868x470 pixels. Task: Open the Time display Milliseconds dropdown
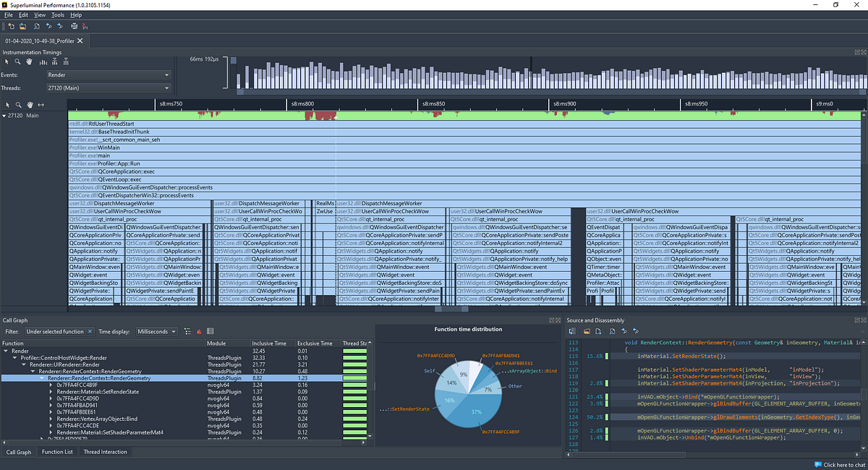pos(156,331)
